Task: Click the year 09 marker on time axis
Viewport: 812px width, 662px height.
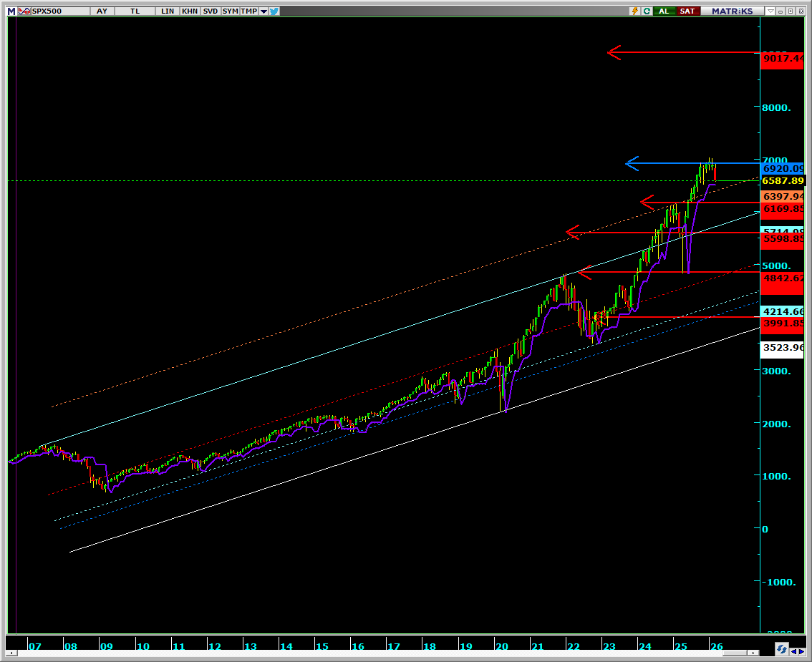Action: [106, 646]
